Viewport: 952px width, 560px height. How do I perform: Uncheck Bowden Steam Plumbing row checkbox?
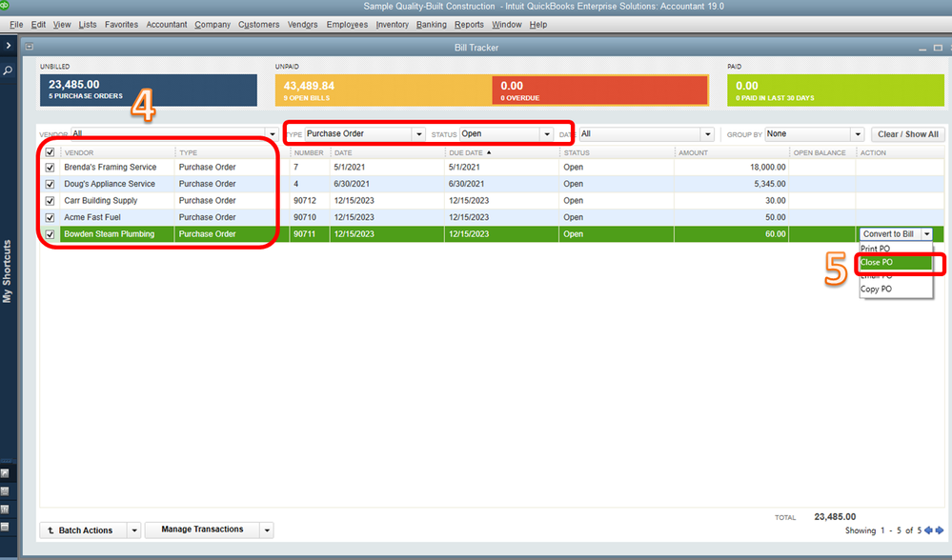pos(50,234)
